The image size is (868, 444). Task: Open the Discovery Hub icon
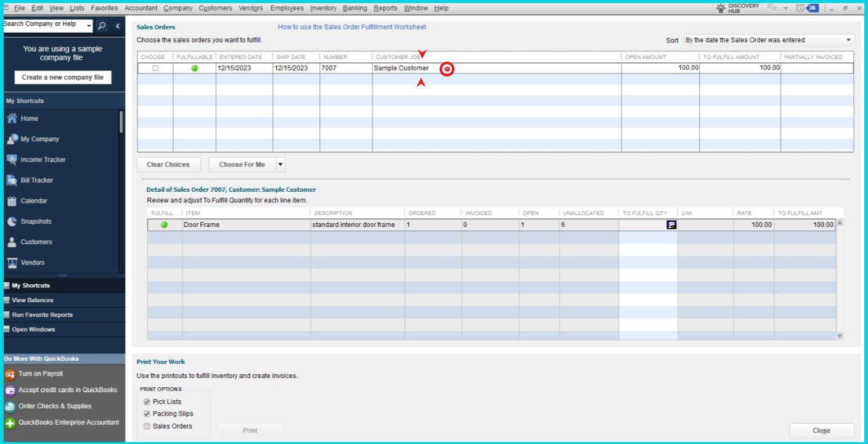[x=721, y=8]
